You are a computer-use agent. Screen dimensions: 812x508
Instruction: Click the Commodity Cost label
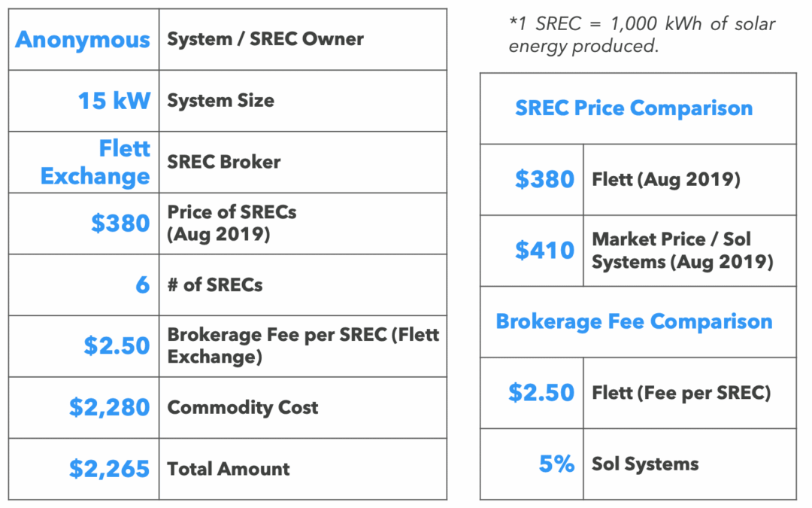[242, 408]
